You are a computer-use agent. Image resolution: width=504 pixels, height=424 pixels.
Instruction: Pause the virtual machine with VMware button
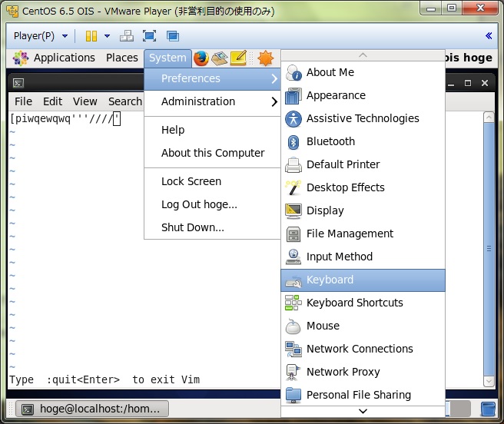(x=91, y=36)
